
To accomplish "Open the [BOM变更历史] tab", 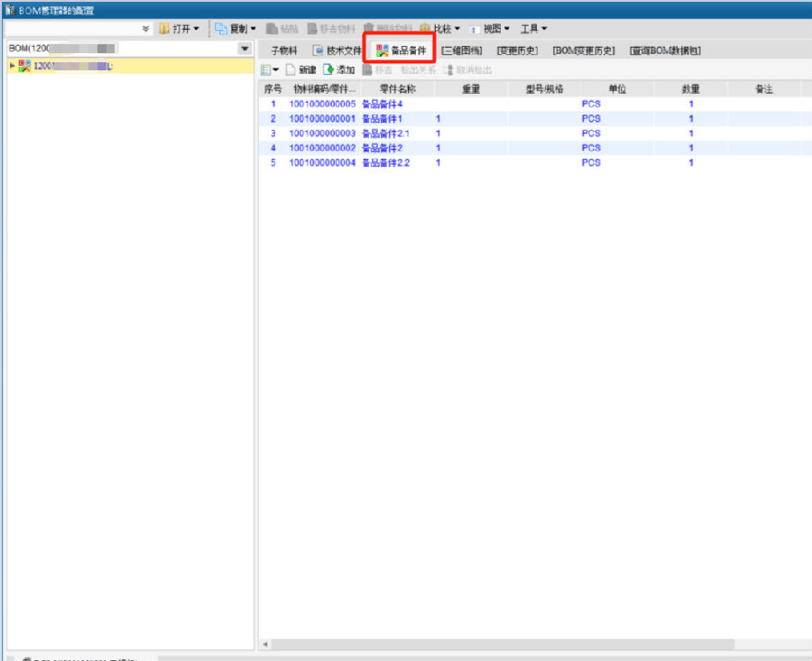I will point(584,50).
